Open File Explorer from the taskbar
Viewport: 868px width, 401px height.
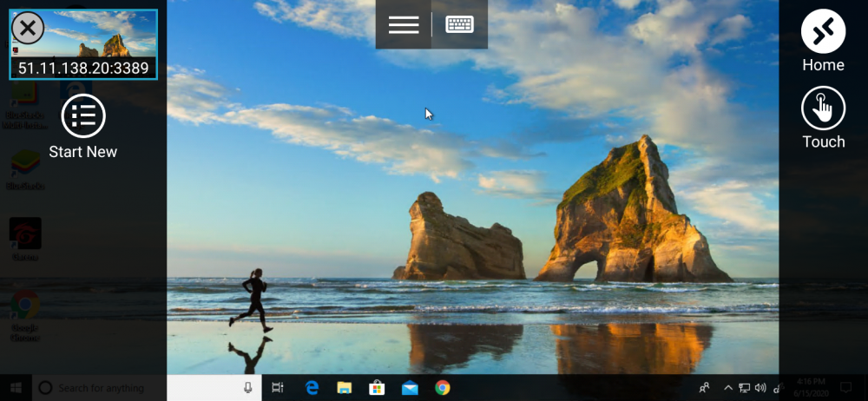(x=345, y=388)
